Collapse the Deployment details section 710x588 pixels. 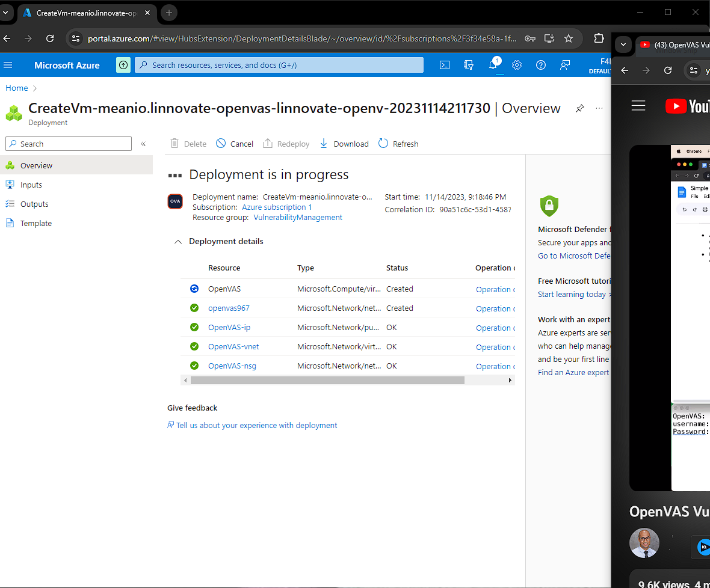click(x=178, y=242)
